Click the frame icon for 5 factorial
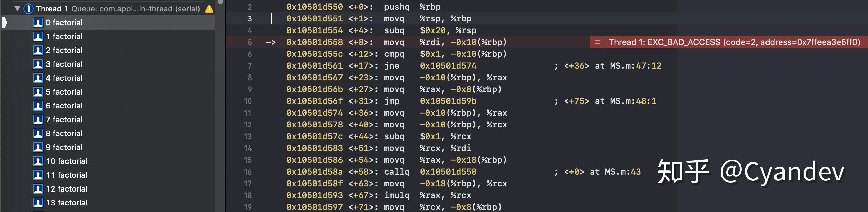Screen dimensions: 868x212 coord(38,92)
